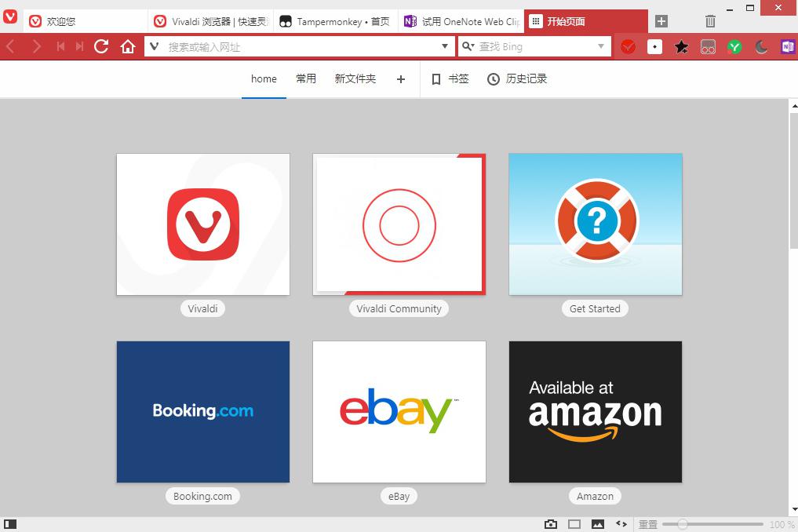Screen dimensions: 798x532
Task: Click the red checkmark extension icon
Action: click(628, 47)
